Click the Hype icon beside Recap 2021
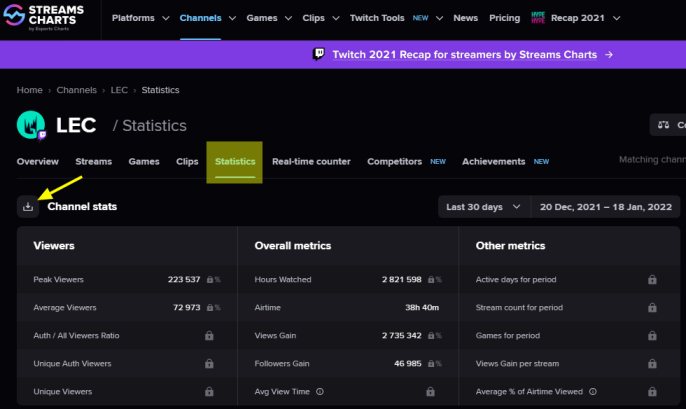 pos(538,18)
